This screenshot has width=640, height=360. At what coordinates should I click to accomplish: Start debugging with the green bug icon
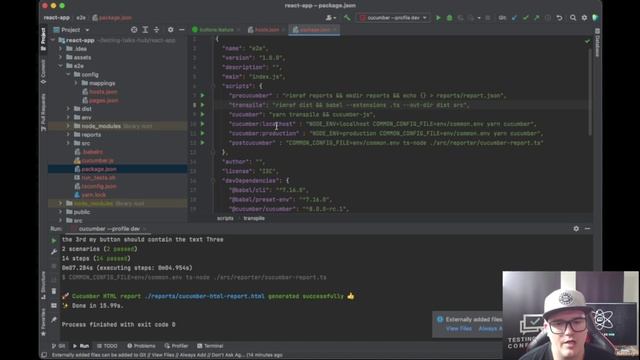pos(449,18)
